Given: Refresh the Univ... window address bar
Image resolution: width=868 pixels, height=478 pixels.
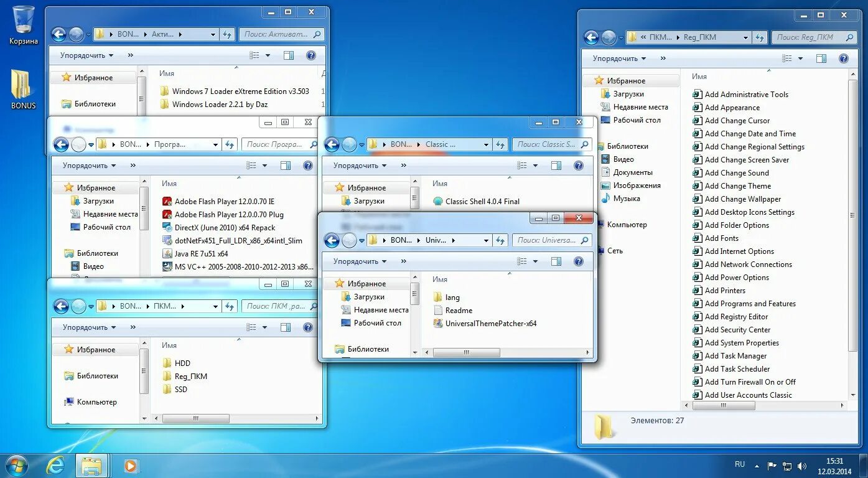Looking at the screenshot, I should click(x=500, y=240).
